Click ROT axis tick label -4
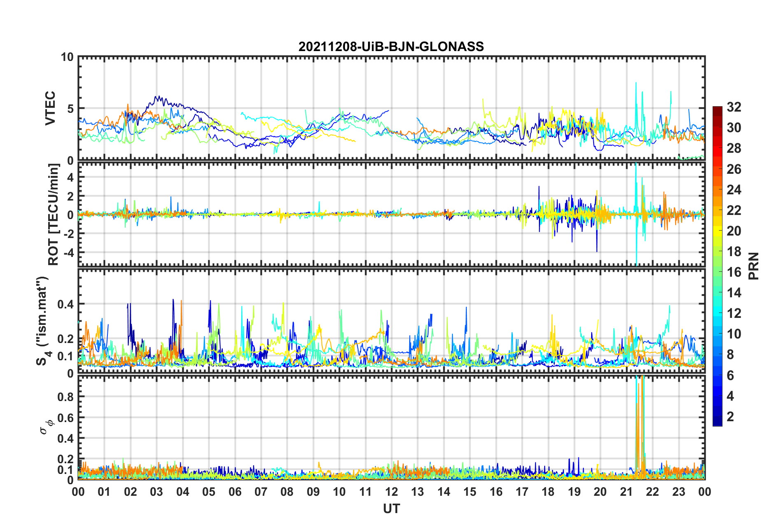Viewport: 783px width, 532px height. click(x=69, y=252)
